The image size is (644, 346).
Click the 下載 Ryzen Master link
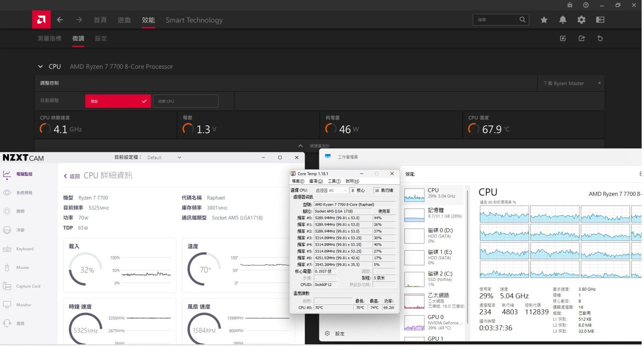point(564,83)
